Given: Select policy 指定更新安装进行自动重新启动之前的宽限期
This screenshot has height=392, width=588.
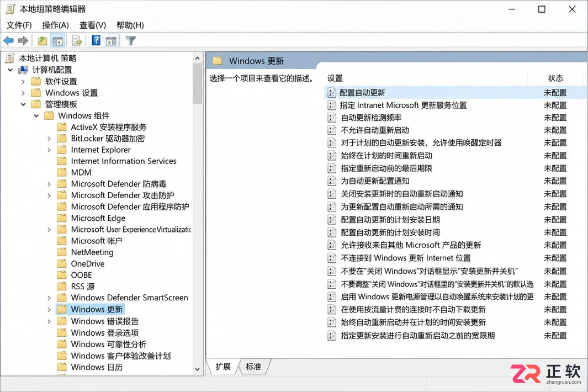Looking at the screenshot, I should [418, 335].
